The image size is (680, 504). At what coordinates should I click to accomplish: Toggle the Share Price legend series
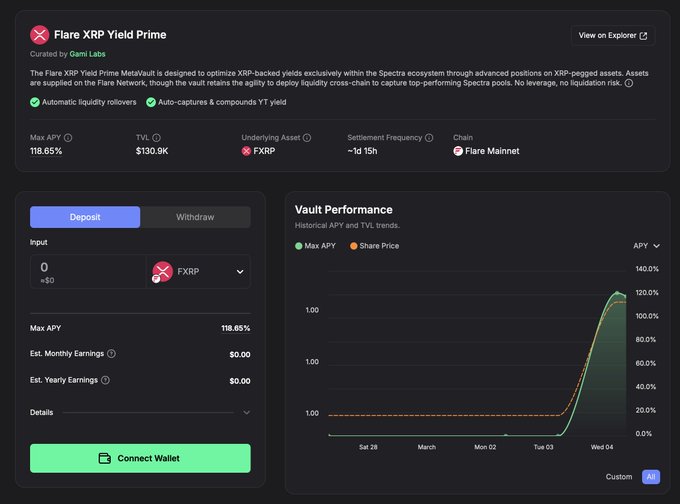(373, 245)
